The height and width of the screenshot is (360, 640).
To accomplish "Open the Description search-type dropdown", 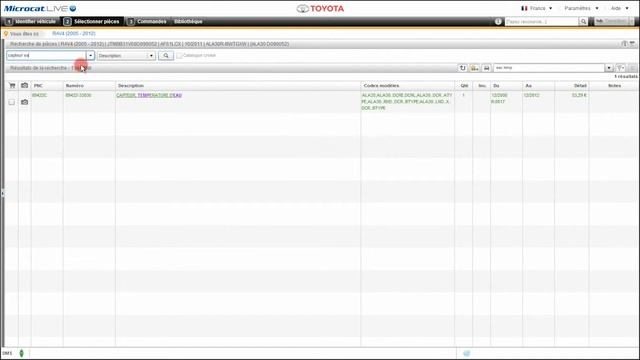I will (126, 56).
